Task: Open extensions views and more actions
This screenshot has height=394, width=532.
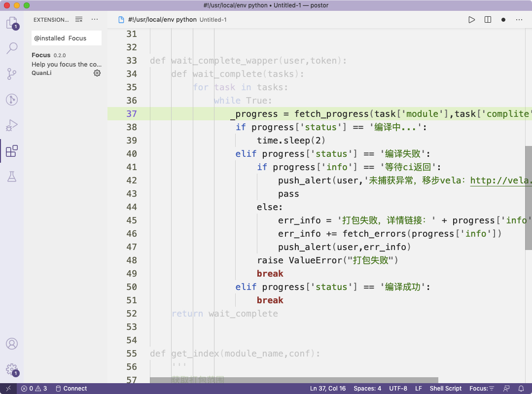Action: click(95, 20)
